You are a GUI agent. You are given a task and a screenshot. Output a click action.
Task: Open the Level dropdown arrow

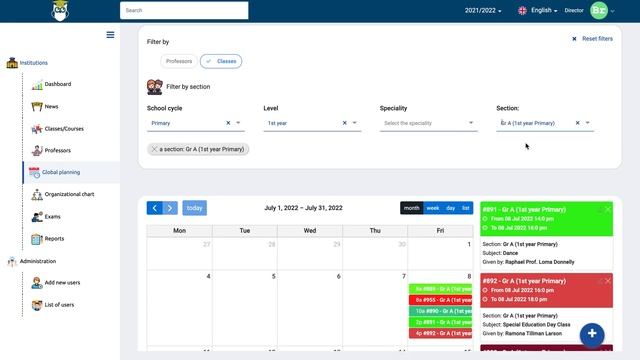[355, 123]
